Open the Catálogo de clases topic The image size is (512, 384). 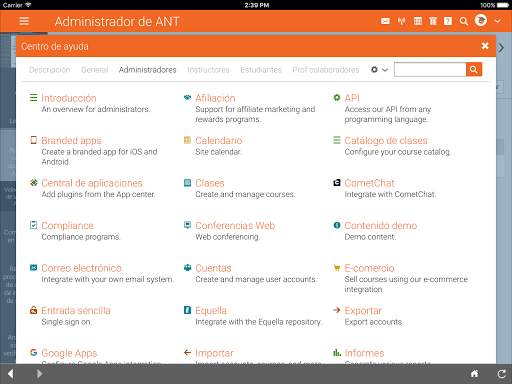click(386, 141)
